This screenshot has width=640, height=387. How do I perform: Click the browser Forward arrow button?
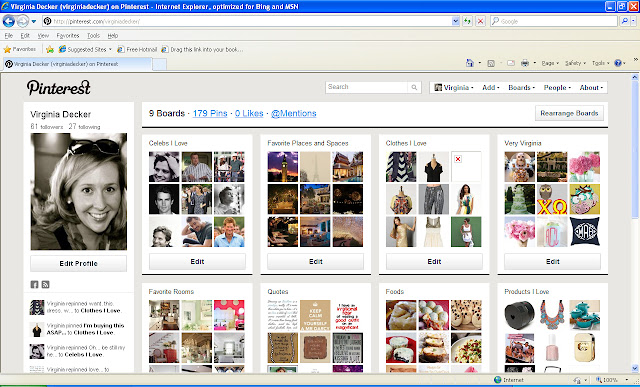[23, 21]
